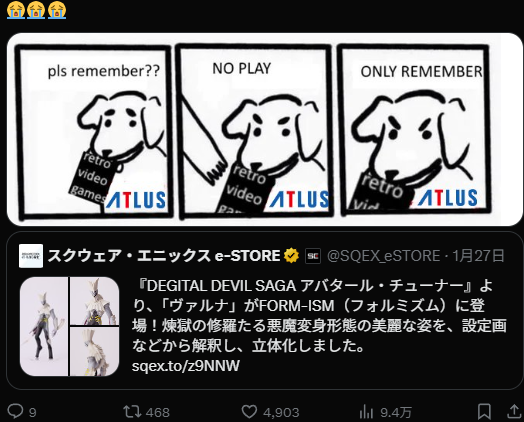Open the 1月27日 post date
The width and height of the screenshot is (524, 422).
[478, 256]
